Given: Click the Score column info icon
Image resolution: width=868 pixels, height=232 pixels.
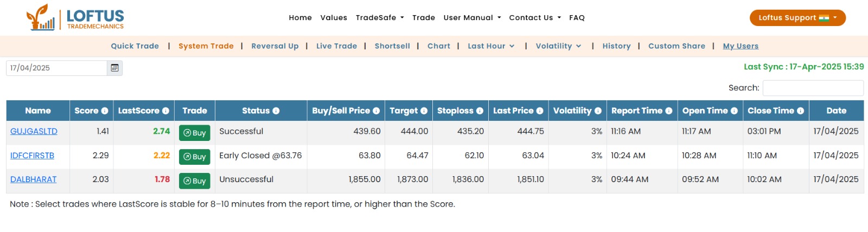Looking at the screenshot, I should coord(105,111).
